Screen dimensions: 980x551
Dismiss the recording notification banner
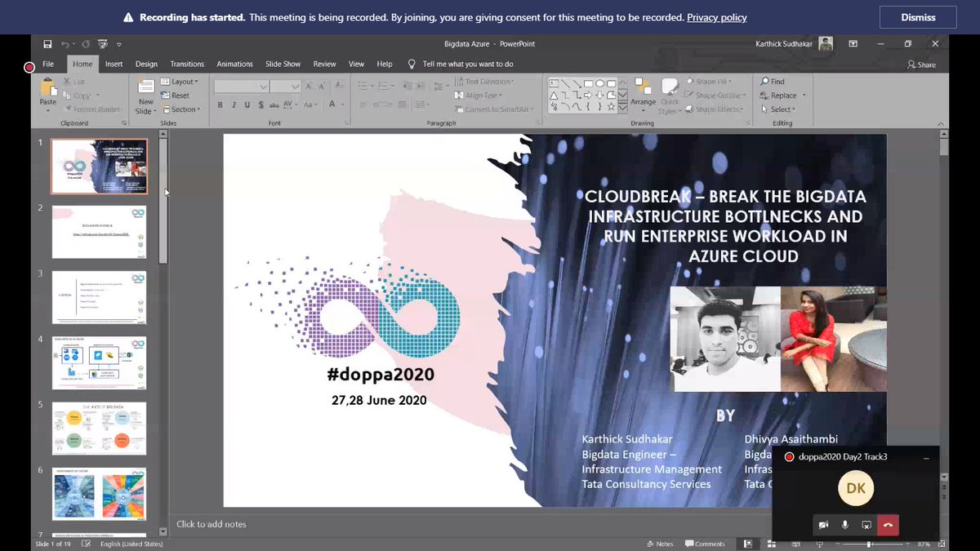(x=918, y=17)
